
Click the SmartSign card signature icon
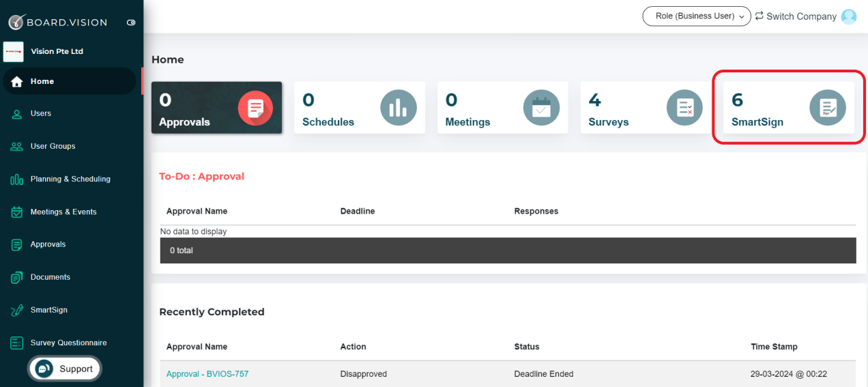click(828, 108)
